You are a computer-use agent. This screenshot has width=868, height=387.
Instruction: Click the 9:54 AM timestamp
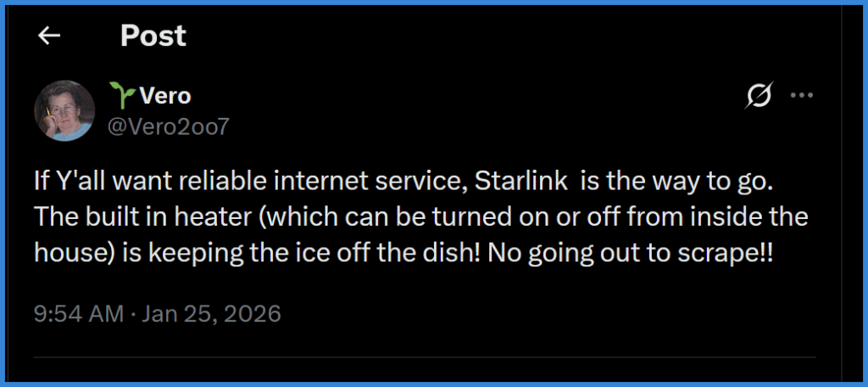click(x=79, y=313)
